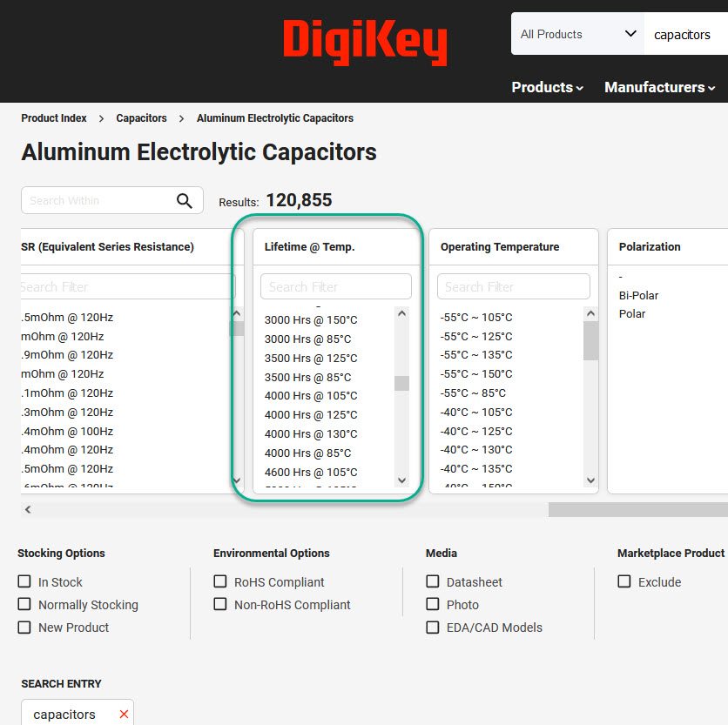Viewport: 728px width, 725px height.
Task: Tick the EDA/CAD Models checkbox
Action: [433, 627]
